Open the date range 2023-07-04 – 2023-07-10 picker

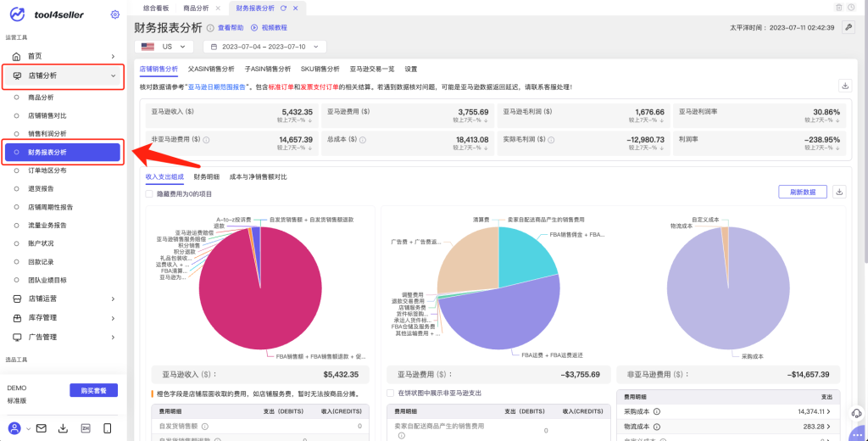[x=264, y=47]
